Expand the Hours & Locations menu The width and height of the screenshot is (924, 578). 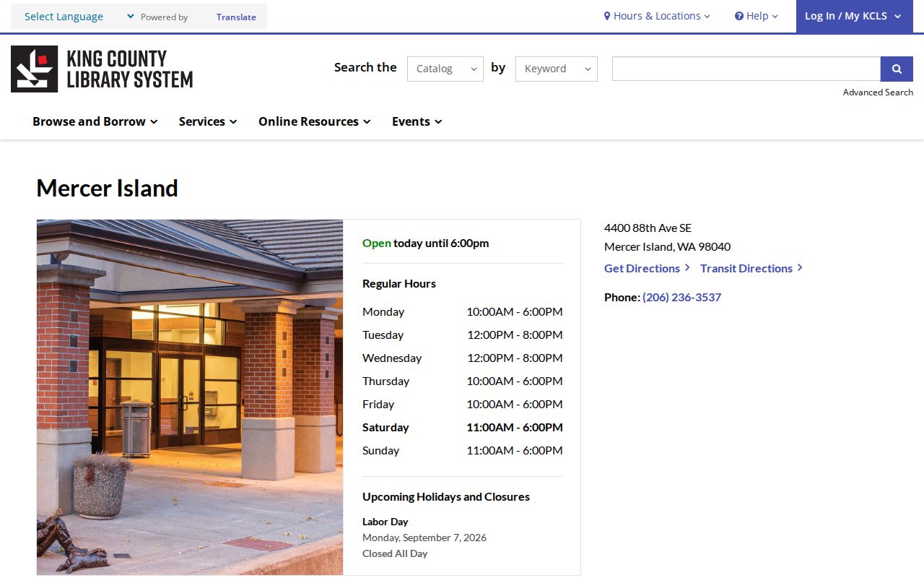[x=657, y=16]
